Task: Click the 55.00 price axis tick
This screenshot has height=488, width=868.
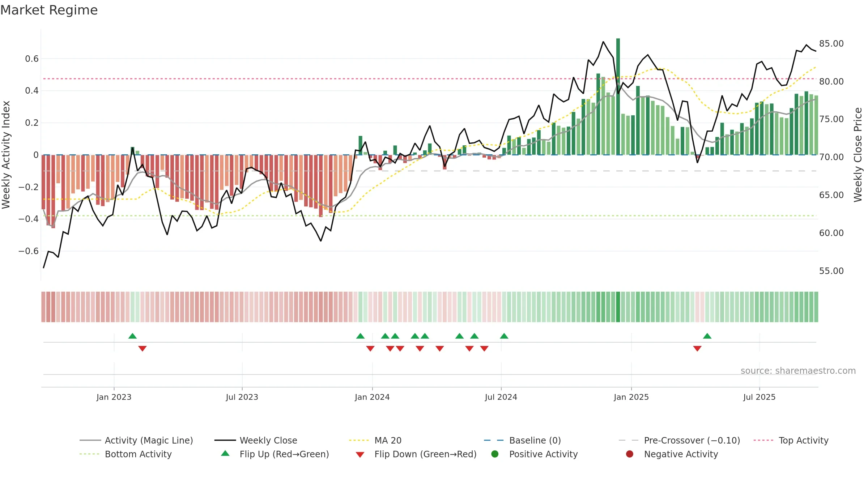Action: click(831, 271)
